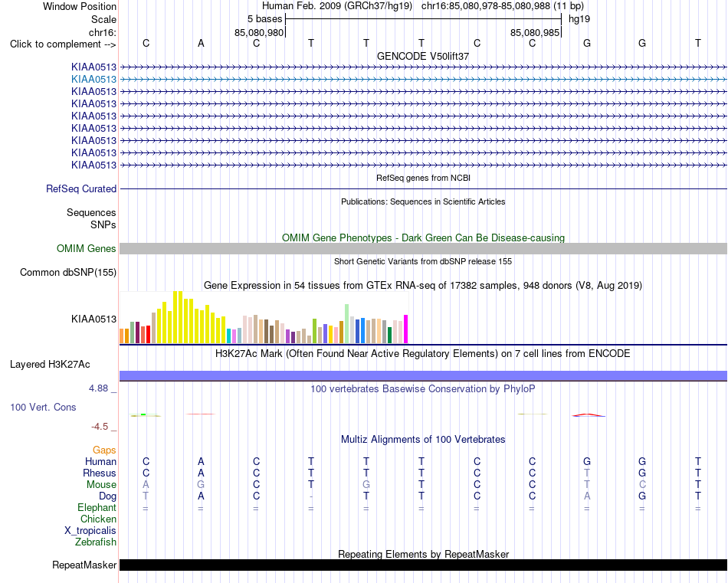The image size is (728, 583).
Task: Click the RefSeq Curated track label
Action: click(x=81, y=189)
